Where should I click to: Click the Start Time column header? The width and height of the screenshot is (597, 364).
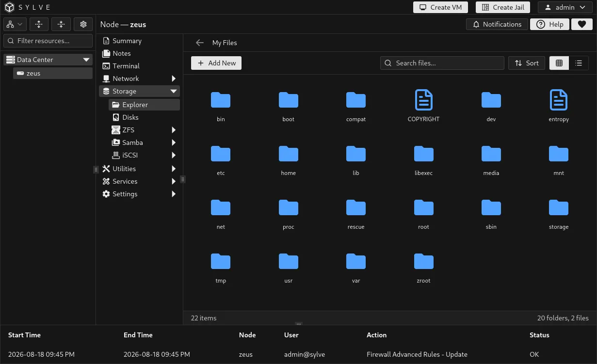click(24, 335)
